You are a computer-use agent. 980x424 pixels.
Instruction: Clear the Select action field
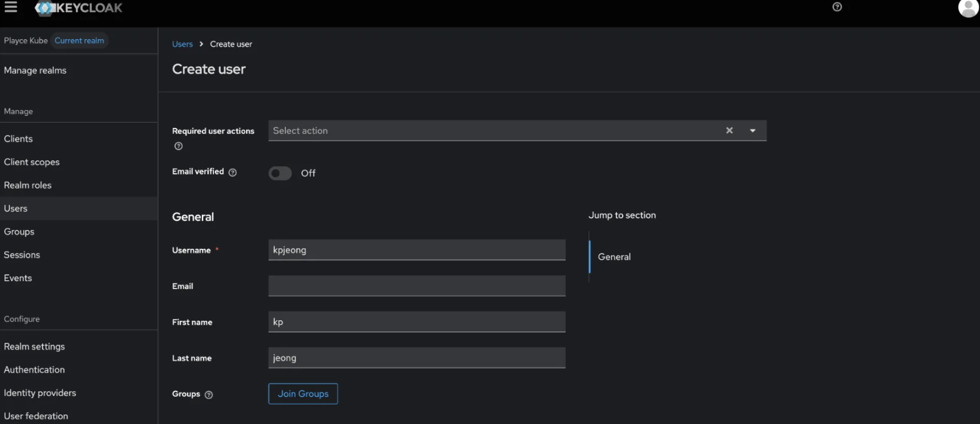point(729,131)
